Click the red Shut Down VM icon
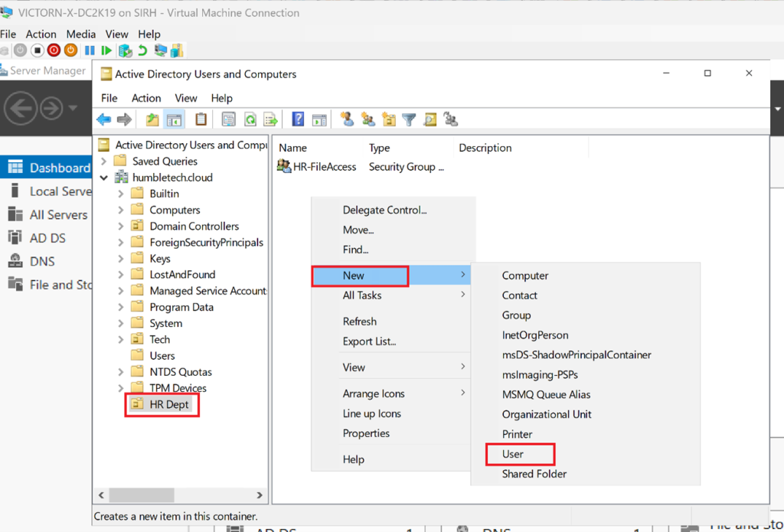This screenshot has width=784, height=532. coord(54,51)
